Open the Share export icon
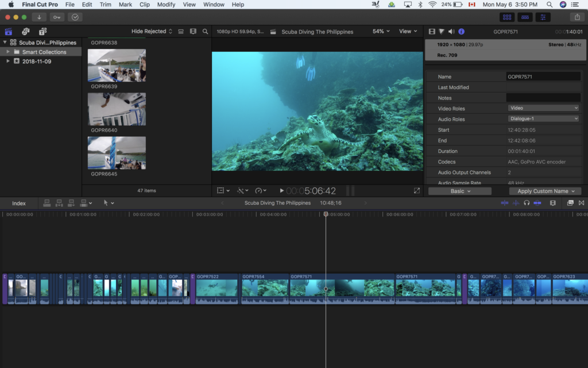Viewport: 588px width, 368px height. point(577,17)
